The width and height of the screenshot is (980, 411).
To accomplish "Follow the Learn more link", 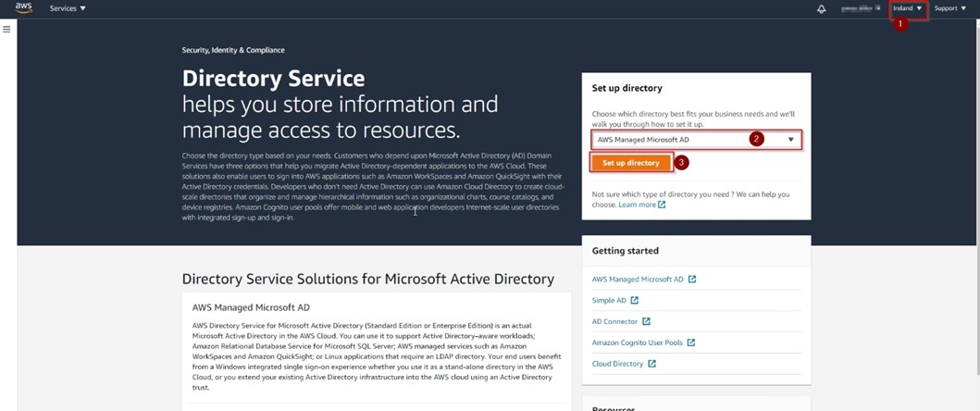I will (x=637, y=205).
